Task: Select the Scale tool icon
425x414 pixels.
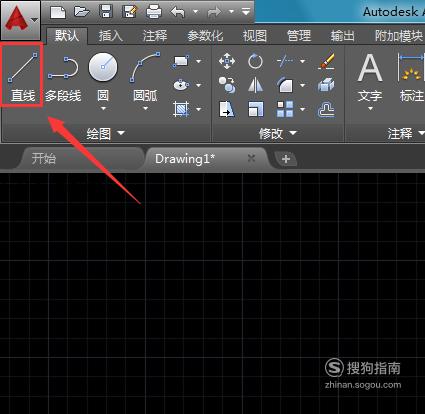Action: pos(255,109)
